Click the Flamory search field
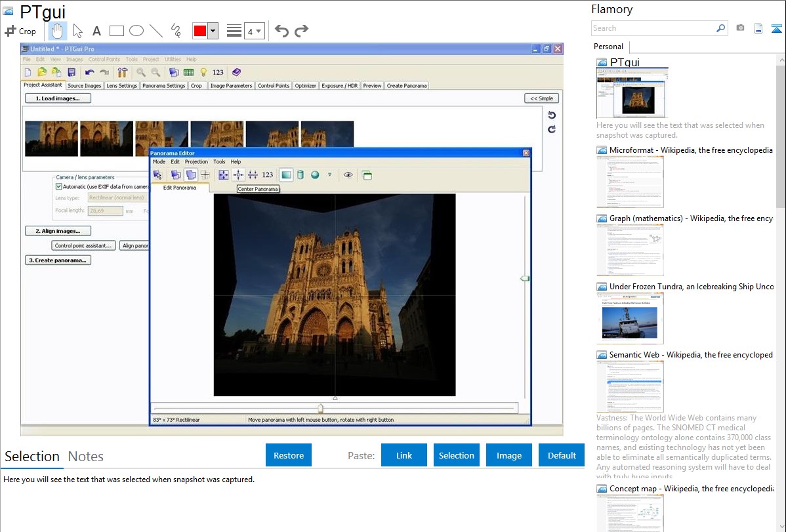 [x=653, y=28]
